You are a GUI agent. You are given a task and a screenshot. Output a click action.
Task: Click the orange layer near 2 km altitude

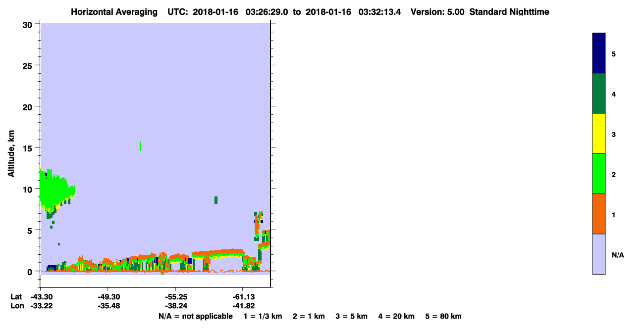pyautogui.click(x=218, y=253)
